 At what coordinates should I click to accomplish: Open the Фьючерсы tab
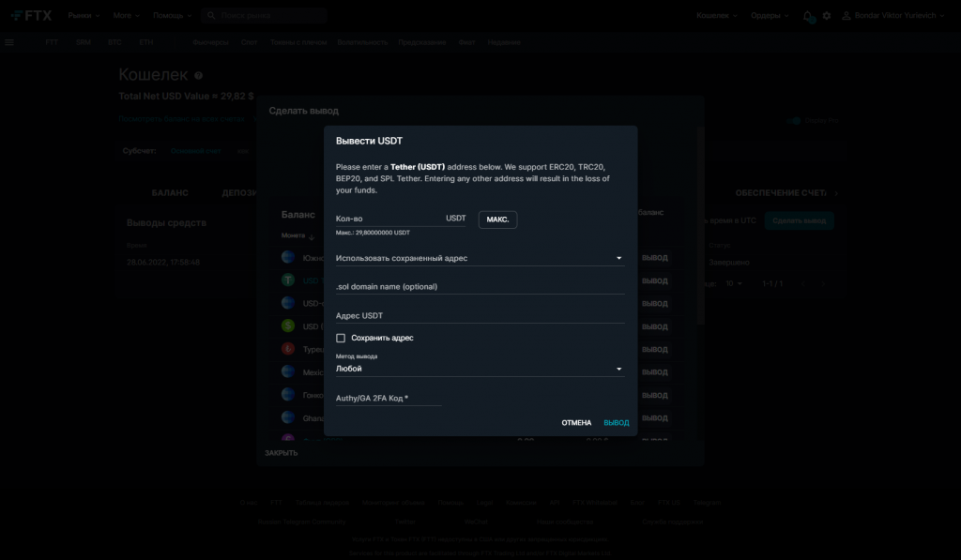click(x=210, y=42)
